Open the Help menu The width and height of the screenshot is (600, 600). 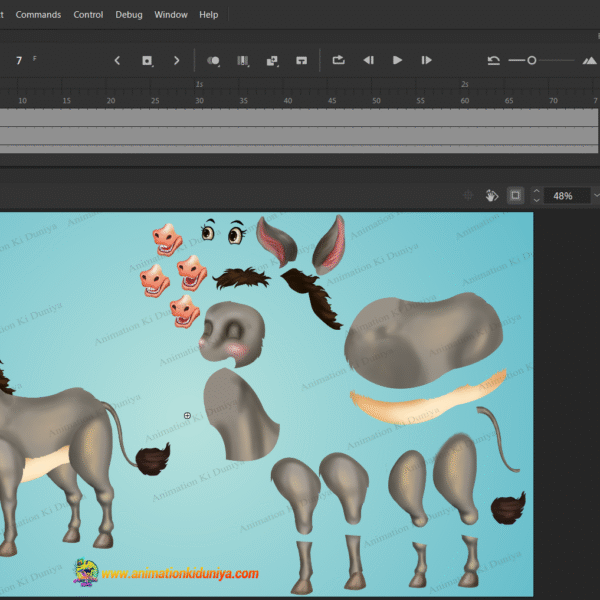tap(209, 15)
